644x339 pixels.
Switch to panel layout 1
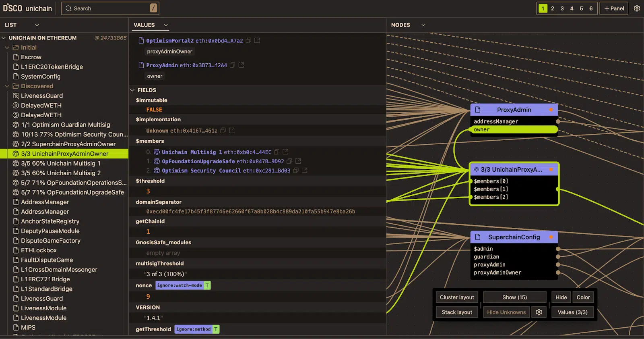click(x=543, y=8)
